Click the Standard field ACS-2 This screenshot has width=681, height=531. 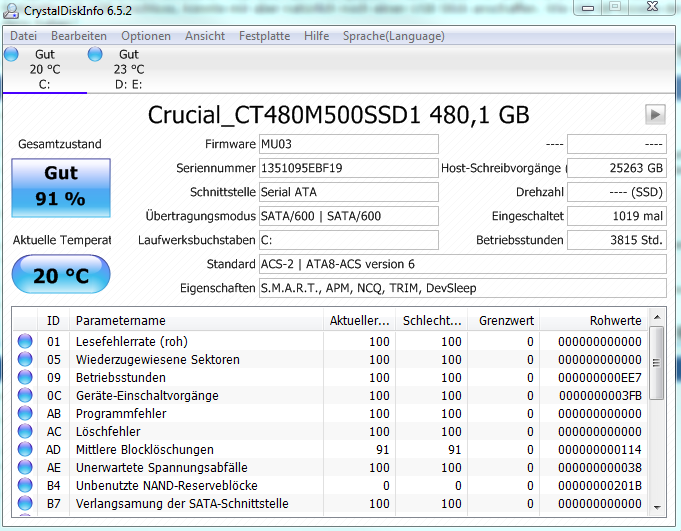[463, 264]
